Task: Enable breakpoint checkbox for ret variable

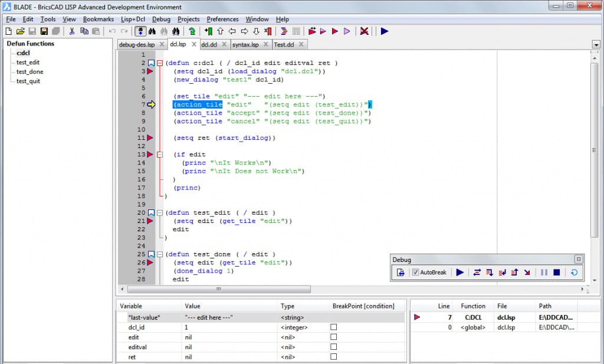Action: [334, 357]
